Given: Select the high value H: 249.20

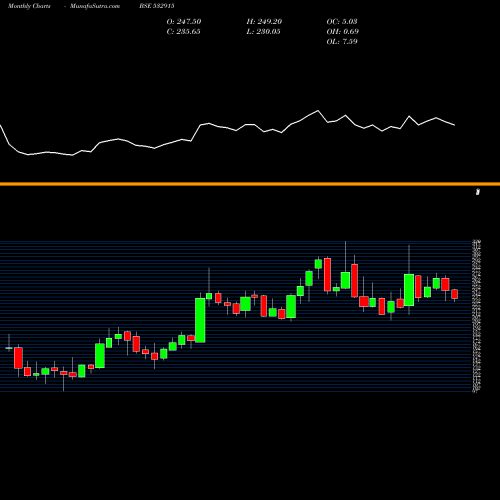Looking at the screenshot, I should 264,22.
